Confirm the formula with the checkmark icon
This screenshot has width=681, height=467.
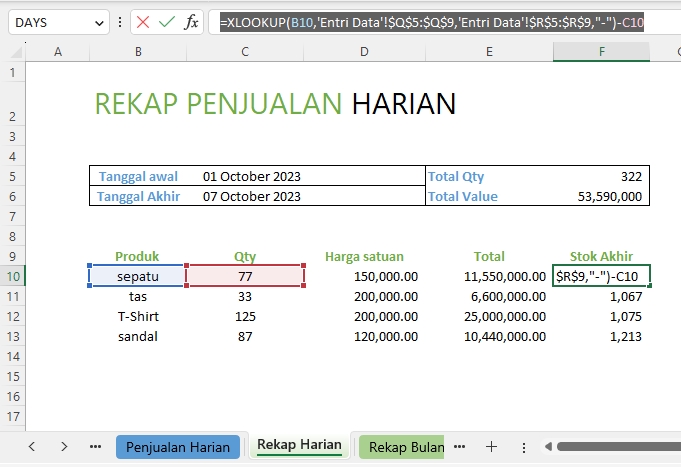(x=167, y=22)
